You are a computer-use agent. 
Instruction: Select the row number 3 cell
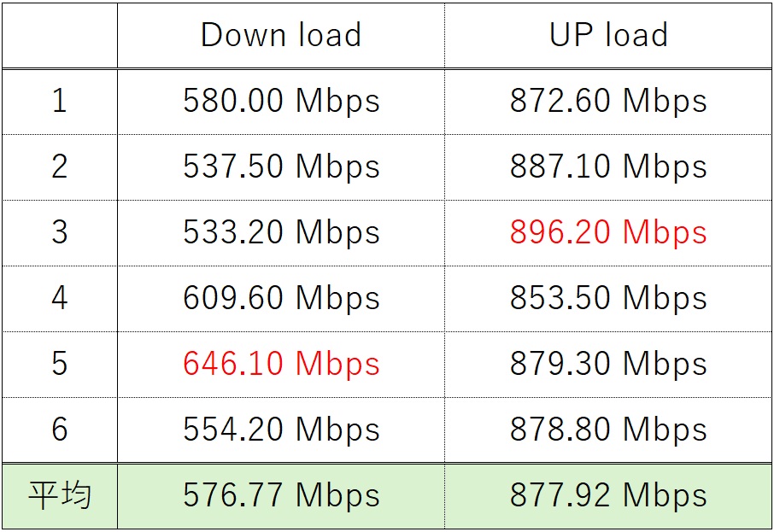click(59, 233)
